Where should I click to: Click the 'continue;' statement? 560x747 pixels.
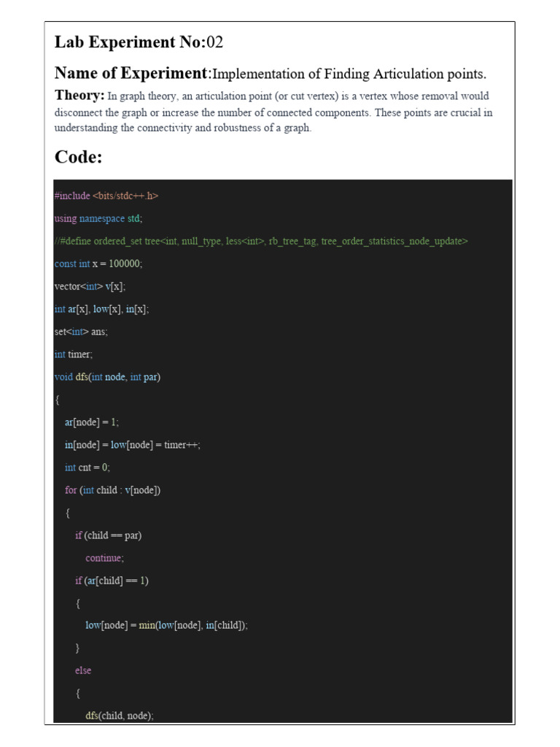tap(105, 557)
